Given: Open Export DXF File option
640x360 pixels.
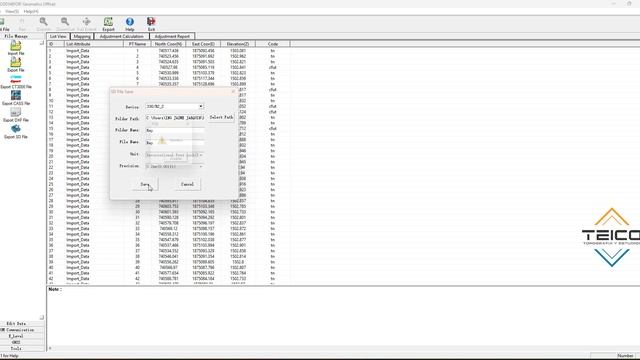Looking at the screenshot, I should [16, 114].
